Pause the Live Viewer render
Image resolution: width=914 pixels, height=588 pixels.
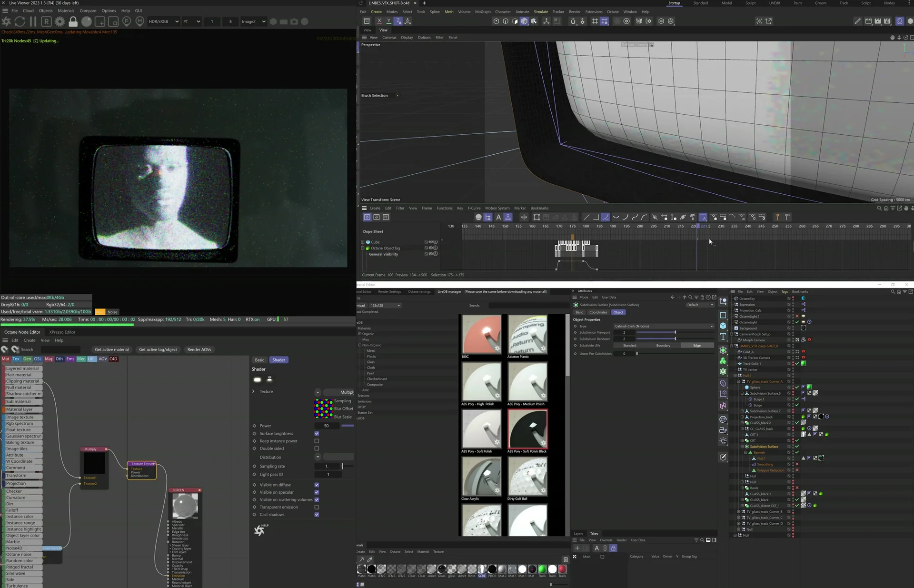[33, 21]
